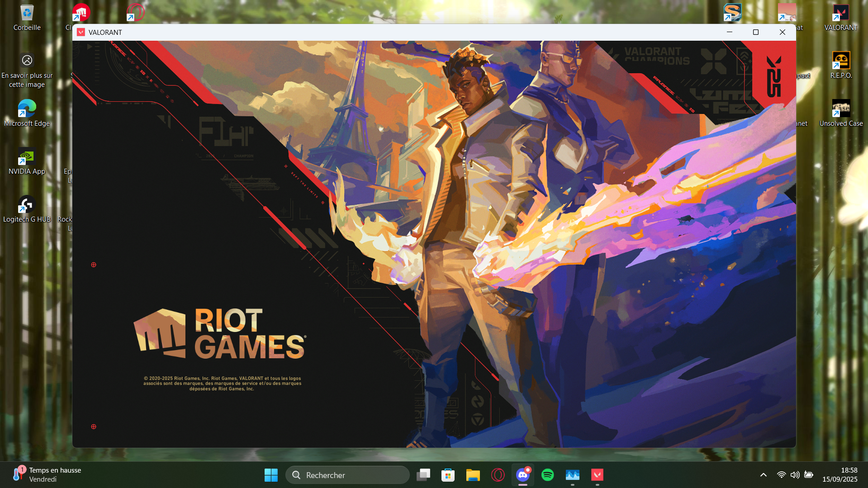
Task: Click the volume speaker icon in system tray
Action: 795,475
